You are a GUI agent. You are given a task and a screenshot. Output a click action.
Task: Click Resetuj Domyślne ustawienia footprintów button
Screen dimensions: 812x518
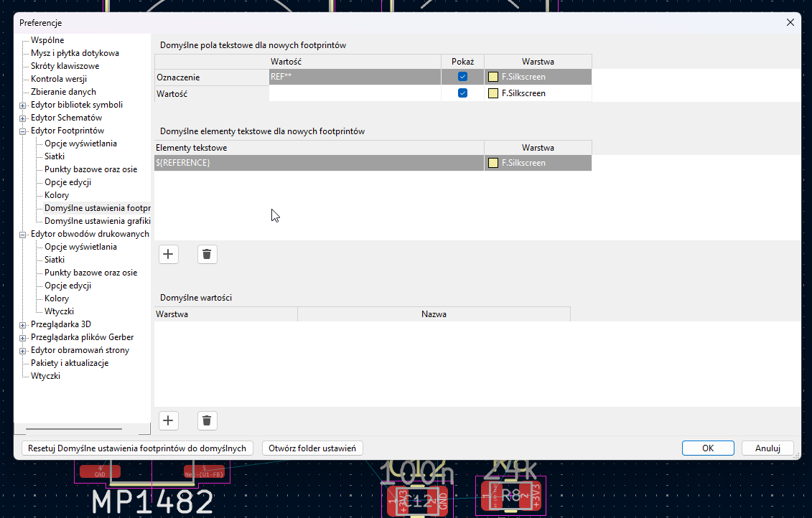coord(136,448)
